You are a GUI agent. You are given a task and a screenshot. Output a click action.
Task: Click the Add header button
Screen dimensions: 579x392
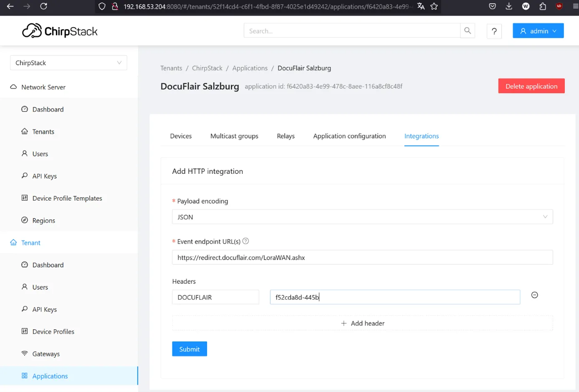click(362, 323)
